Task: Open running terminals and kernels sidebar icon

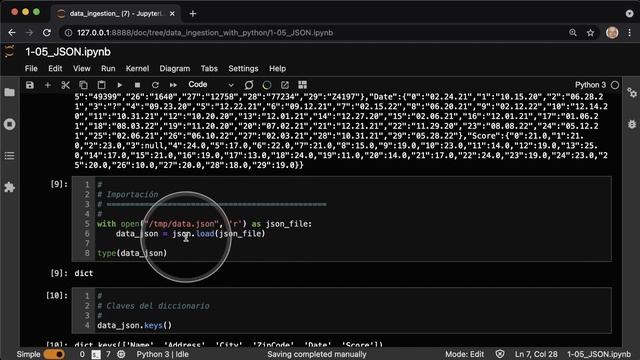Action: click(9, 124)
